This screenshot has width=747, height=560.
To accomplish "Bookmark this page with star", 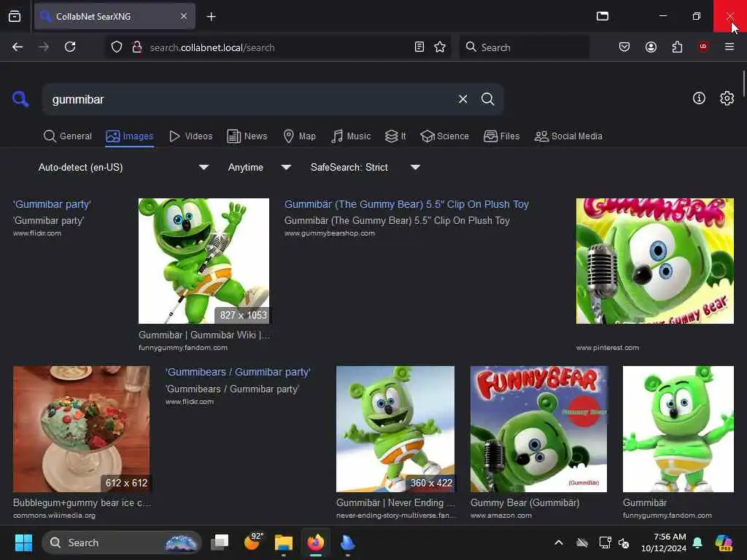I will [x=440, y=47].
